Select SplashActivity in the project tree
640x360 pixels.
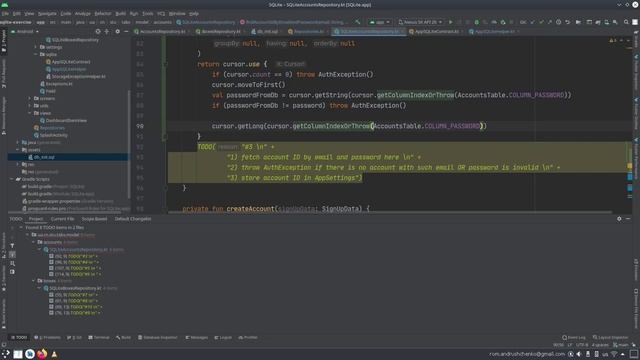pos(53,135)
